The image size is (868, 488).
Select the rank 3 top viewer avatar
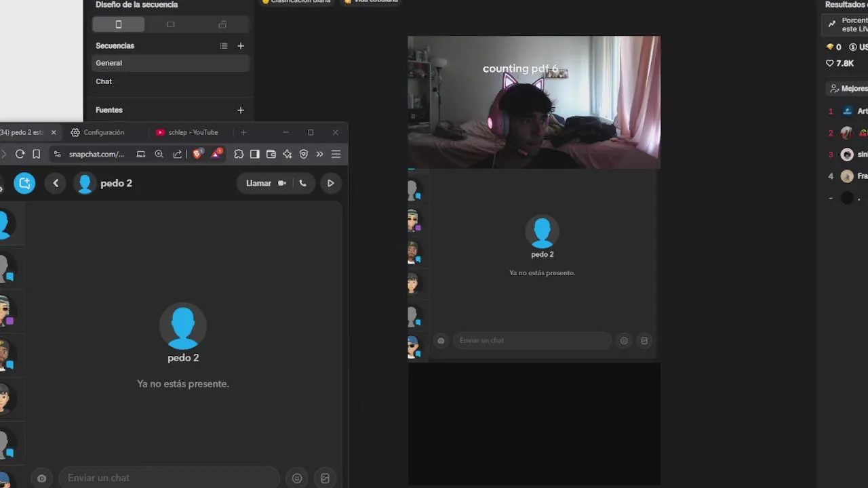847,155
